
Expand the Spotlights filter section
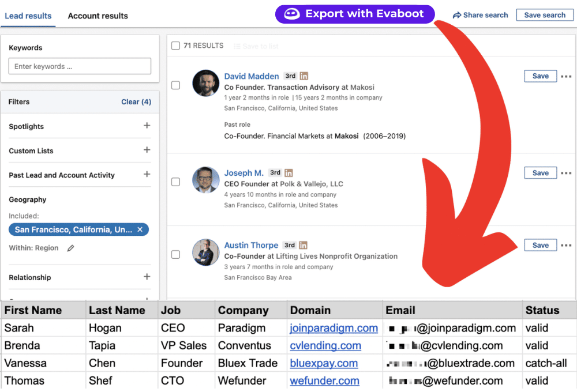point(147,126)
